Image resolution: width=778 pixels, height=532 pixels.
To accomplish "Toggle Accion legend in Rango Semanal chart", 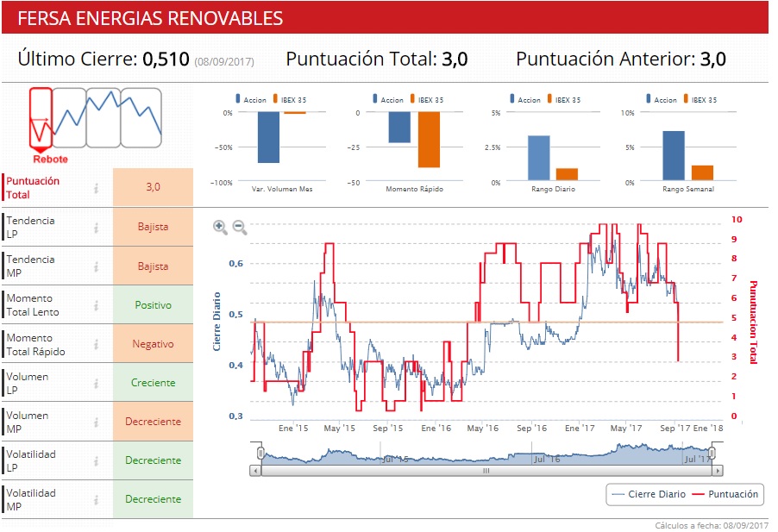I will 662,99.
